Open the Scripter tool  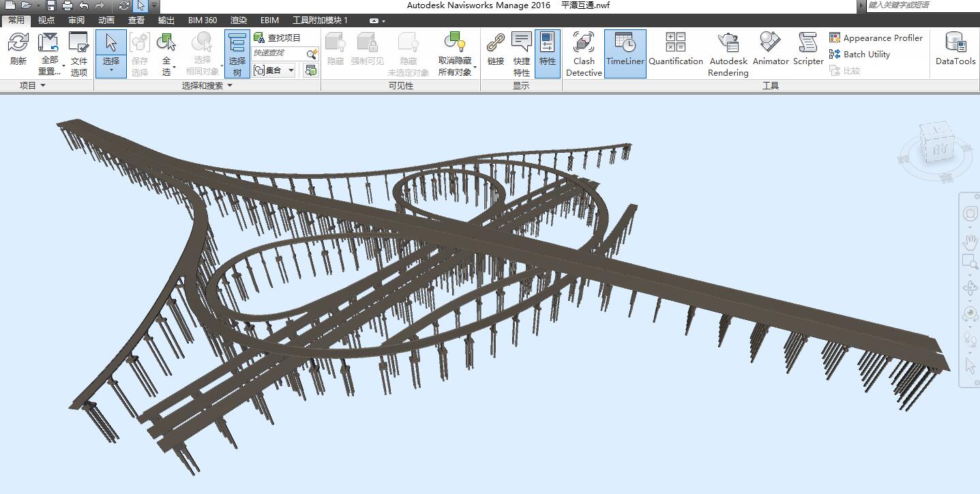pyautogui.click(x=808, y=48)
